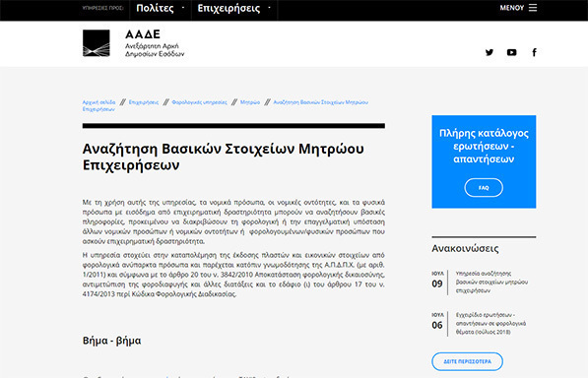Click the Ανακοινώσεις section heading
This screenshot has width=588, height=378.
click(x=465, y=248)
